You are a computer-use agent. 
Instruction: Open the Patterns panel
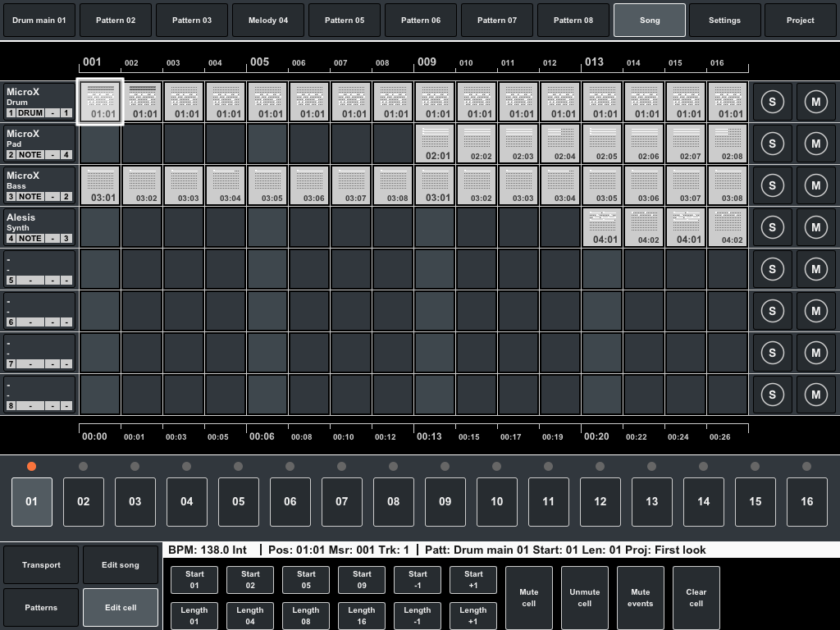click(x=41, y=608)
